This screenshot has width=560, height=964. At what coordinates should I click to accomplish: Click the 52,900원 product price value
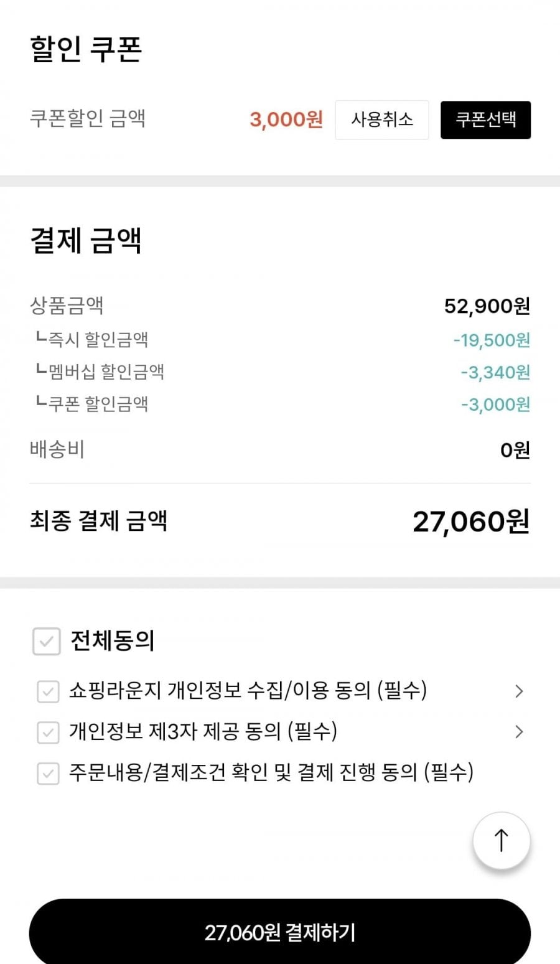[487, 306]
